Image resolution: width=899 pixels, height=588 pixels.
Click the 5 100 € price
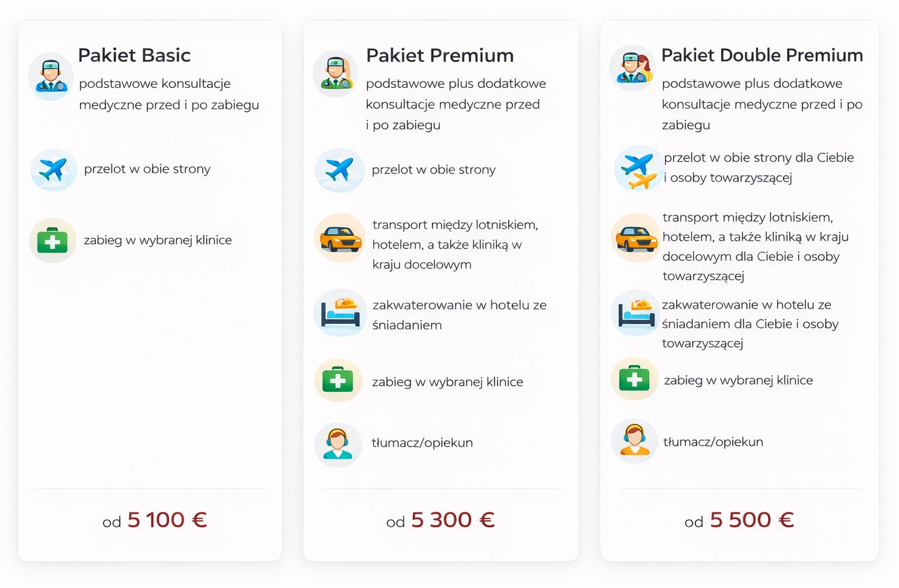(167, 519)
